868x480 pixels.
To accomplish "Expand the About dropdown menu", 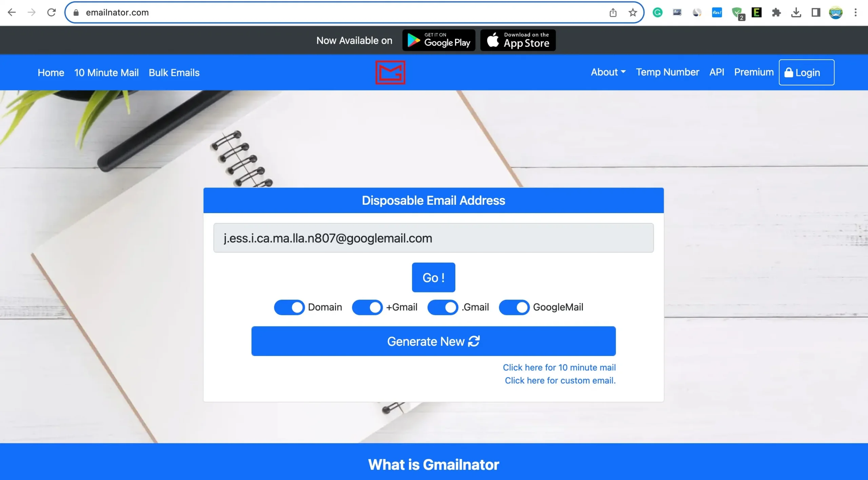I will pyautogui.click(x=608, y=72).
